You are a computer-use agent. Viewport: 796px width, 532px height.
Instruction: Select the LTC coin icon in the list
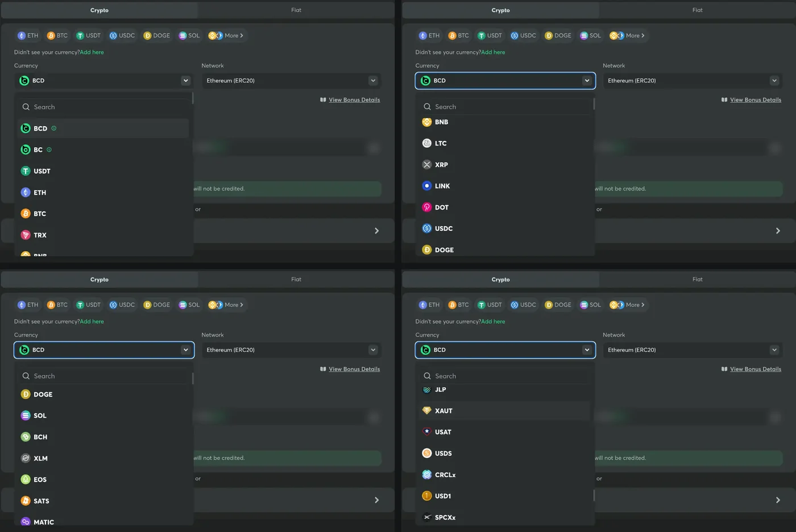click(x=427, y=143)
